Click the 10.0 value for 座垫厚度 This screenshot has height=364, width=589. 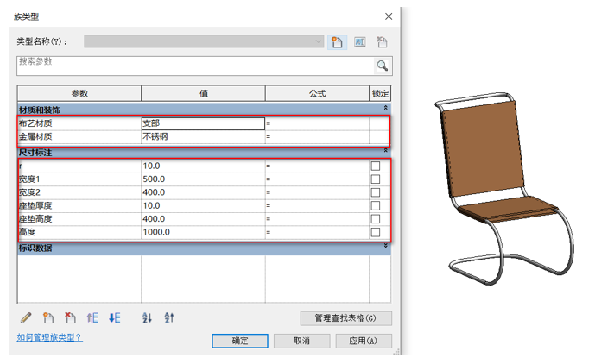[203, 205]
